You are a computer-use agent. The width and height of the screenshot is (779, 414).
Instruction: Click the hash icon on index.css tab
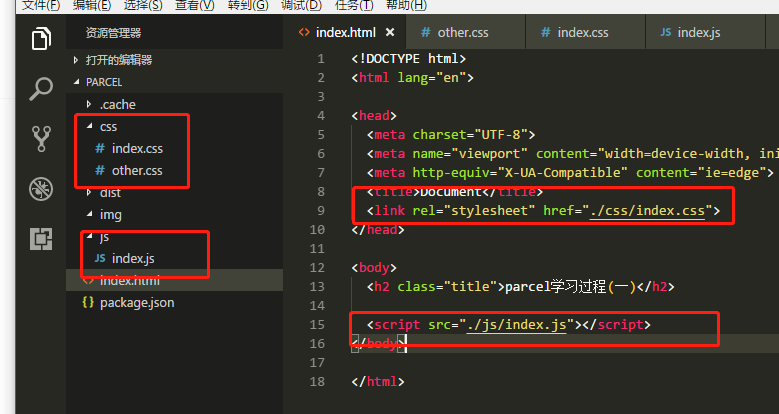[x=545, y=33]
